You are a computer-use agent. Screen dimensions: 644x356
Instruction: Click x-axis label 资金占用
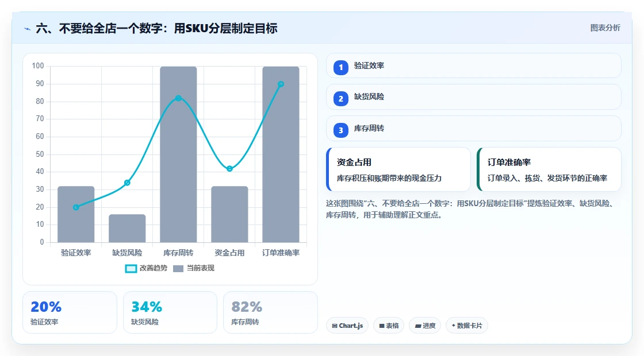229,253
